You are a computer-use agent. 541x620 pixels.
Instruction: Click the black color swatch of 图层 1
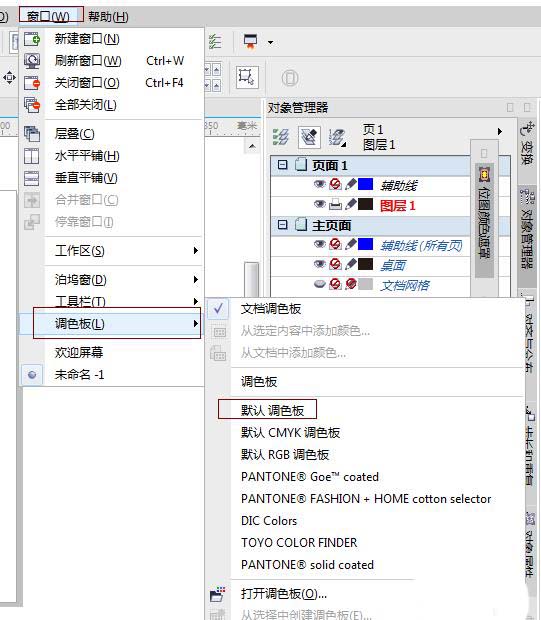coord(365,204)
